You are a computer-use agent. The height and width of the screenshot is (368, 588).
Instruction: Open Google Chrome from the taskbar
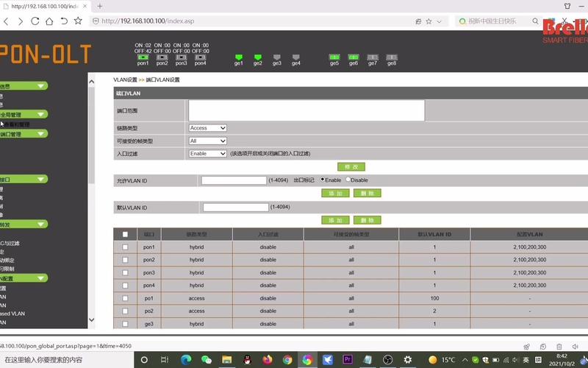pyautogui.click(x=287, y=360)
